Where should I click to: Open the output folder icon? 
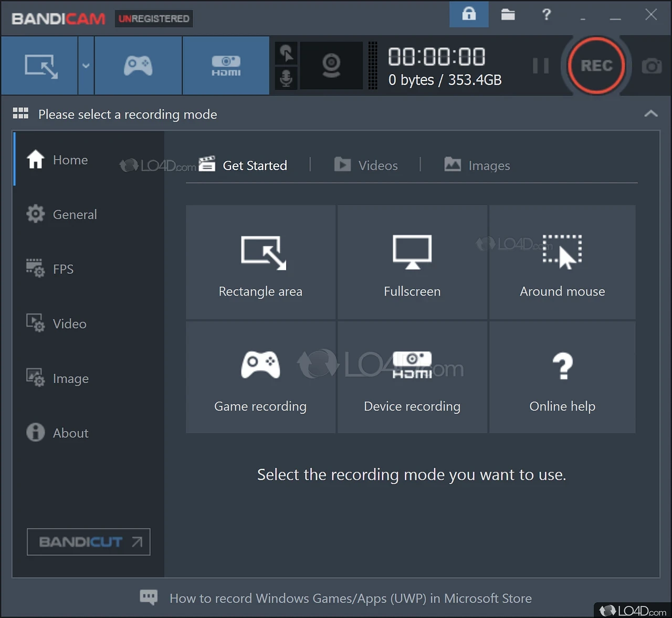coord(507,15)
